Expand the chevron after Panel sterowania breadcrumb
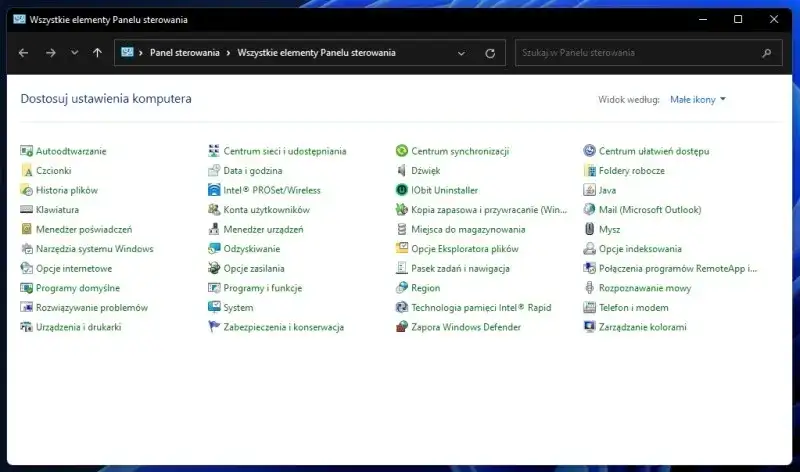This screenshot has height=472, width=800. tap(228, 53)
